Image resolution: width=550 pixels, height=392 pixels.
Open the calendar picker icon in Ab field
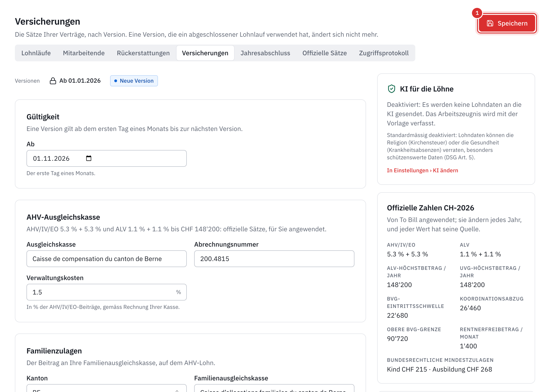[x=88, y=158]
